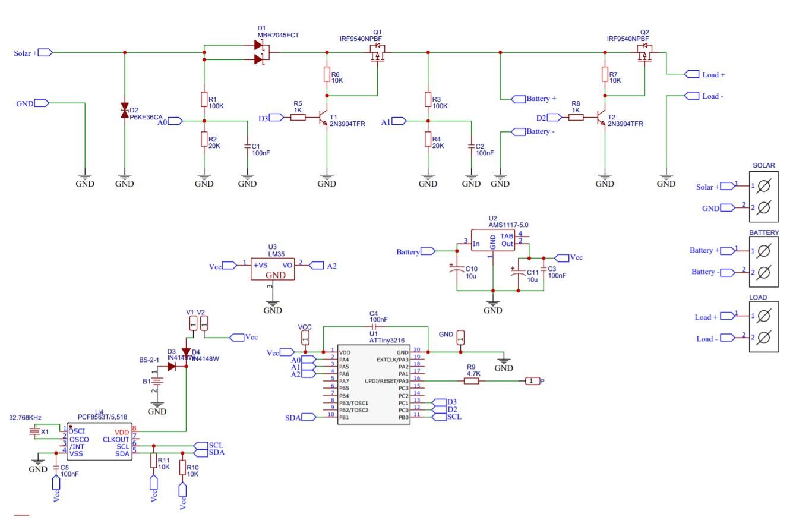Viewport: 812px width, 520px height.
Task: Click the SCL net flag on ATtiny PB0
Action: tap(440, 417)
